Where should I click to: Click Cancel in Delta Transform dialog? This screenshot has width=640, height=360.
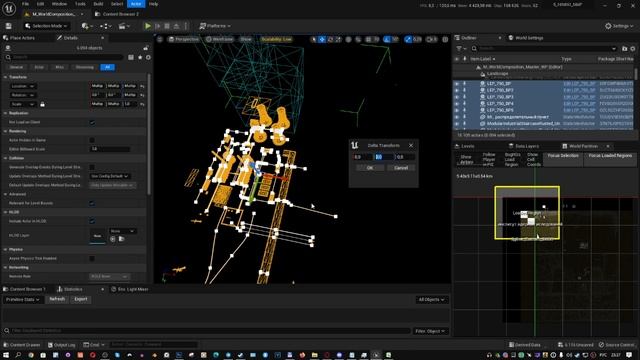click(401, 168)
